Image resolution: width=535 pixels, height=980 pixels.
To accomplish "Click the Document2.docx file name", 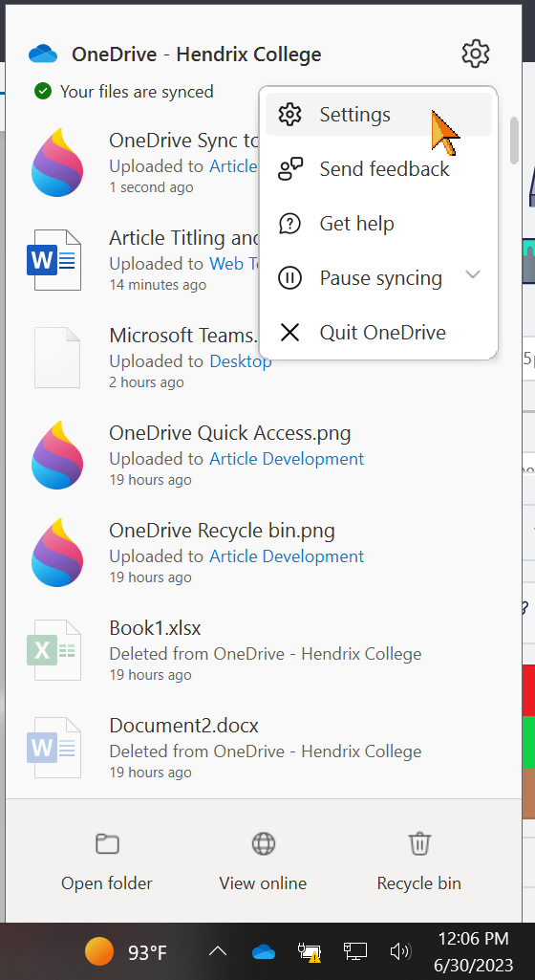I will [183, 725].
